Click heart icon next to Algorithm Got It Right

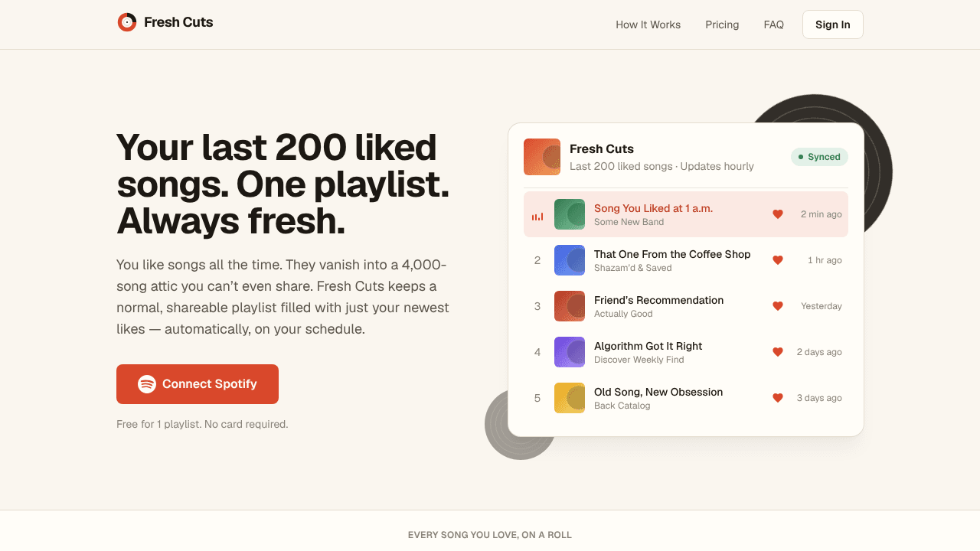pyautogui.click(x=778, y=352)
